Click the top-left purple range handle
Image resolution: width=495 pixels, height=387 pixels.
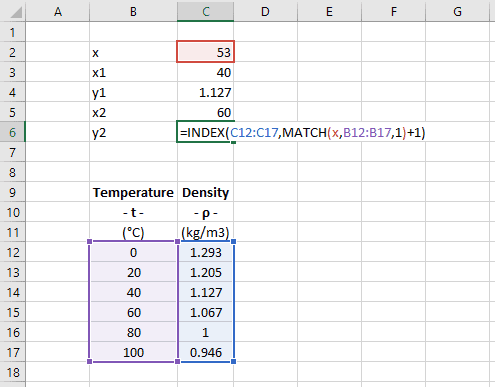(89, 241)
